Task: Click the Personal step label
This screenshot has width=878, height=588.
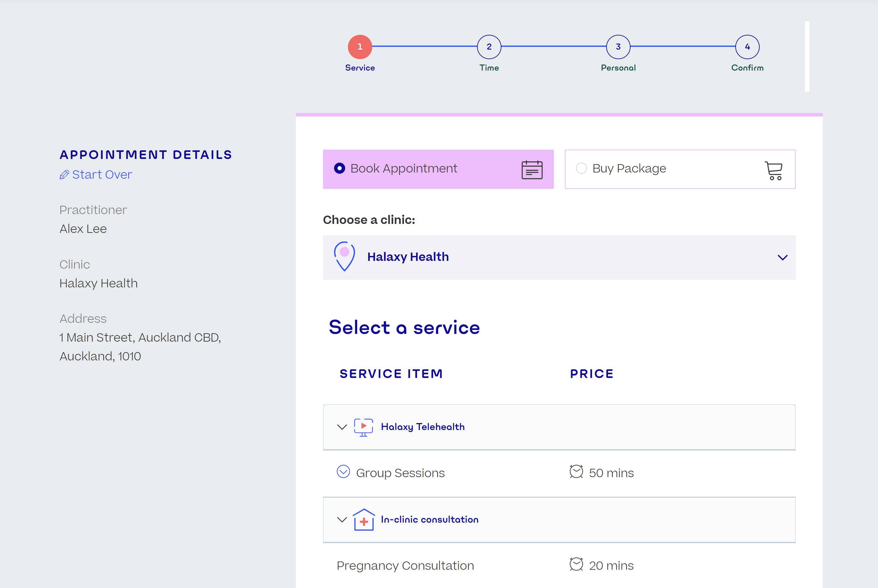Action: [618, 68]
